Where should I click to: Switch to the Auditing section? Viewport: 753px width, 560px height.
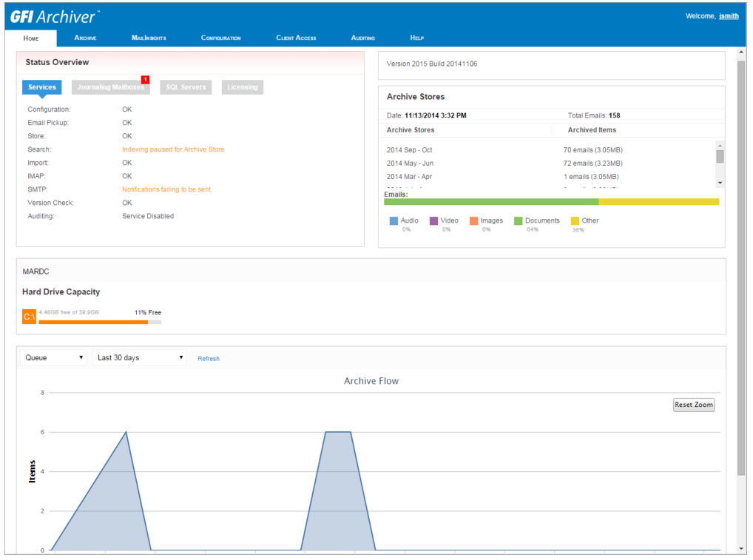click(362, 37)
